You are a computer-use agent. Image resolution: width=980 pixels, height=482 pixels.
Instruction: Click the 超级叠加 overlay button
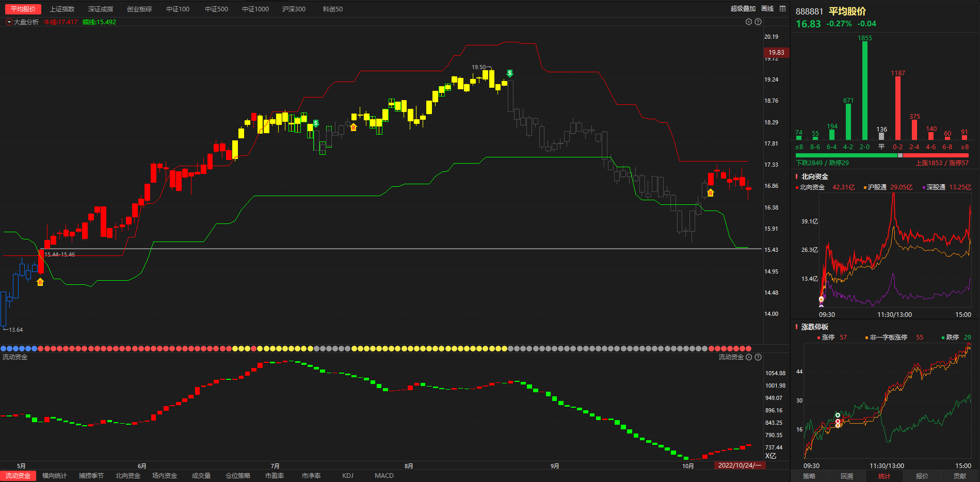coord(743,9)
